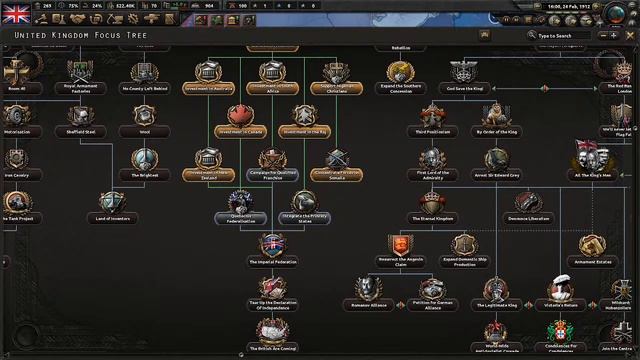Open the Decisions gavel menu

coord(41,19)
